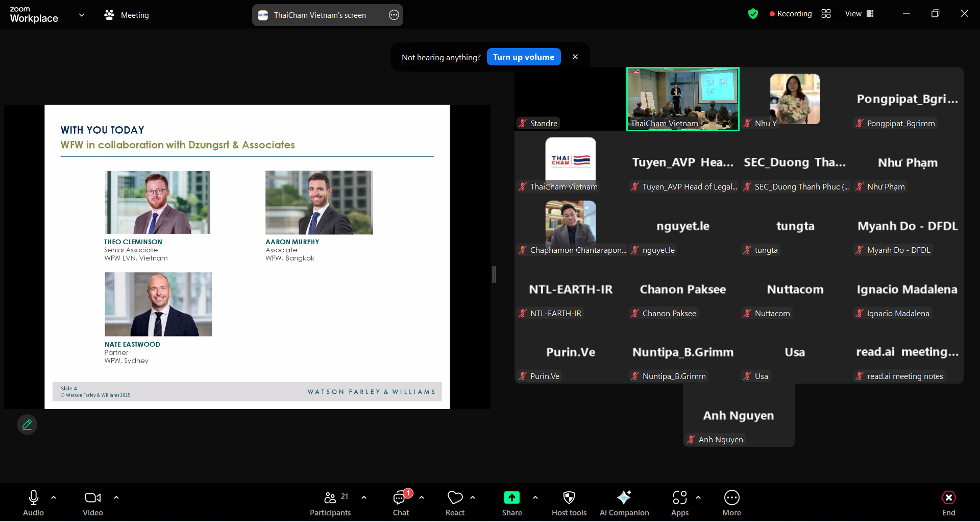Expand participants options caret
This screenshot has width=980, height=522.
coord(364,497)
